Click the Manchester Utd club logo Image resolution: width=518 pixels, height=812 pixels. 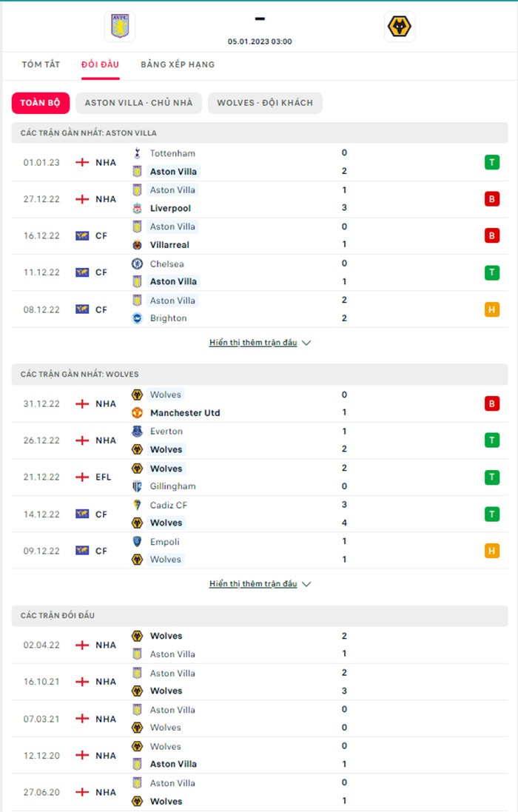[136, 413]
